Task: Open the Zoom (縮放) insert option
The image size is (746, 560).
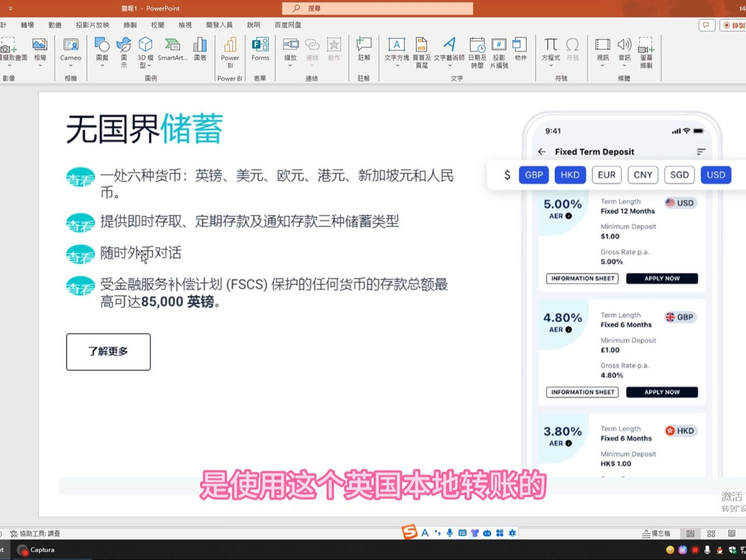Action: [291, 49]
